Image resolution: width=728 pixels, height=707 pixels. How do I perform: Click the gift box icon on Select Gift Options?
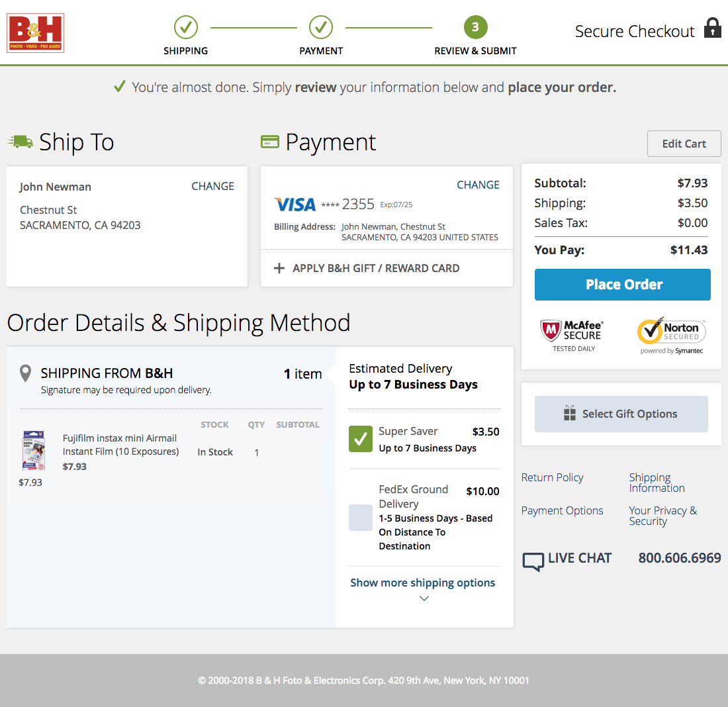(x=568, y=413)
